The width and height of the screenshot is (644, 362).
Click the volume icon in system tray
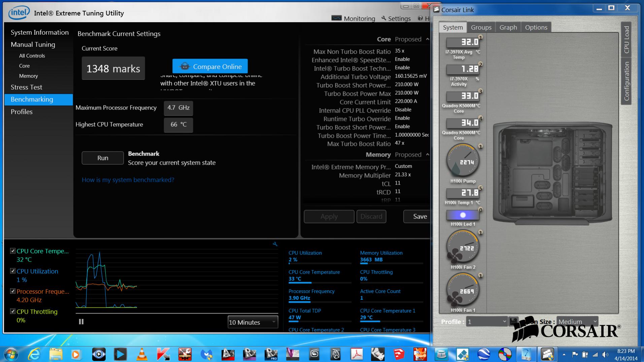pos(605,355)
